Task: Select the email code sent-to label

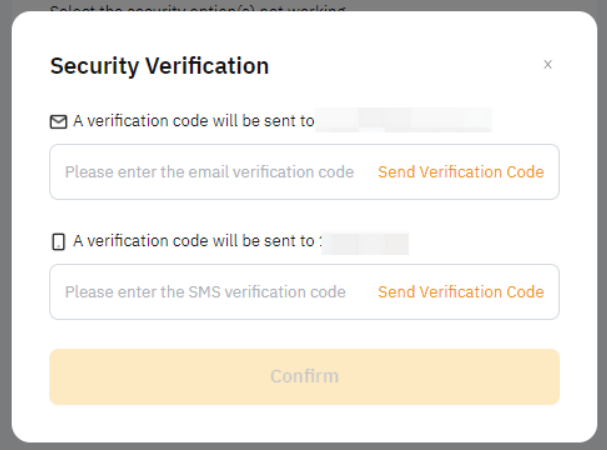Action: coord(194,122)
